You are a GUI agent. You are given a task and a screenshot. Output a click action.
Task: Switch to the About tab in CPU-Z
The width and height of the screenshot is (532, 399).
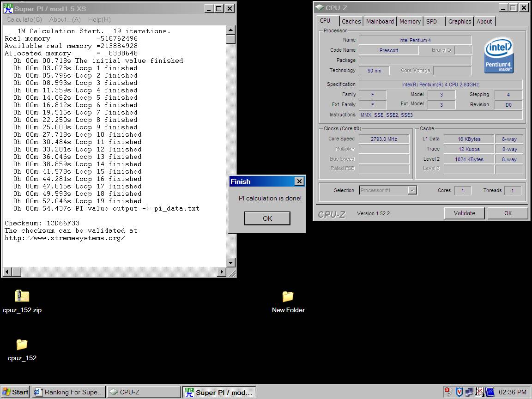(484, 21)
